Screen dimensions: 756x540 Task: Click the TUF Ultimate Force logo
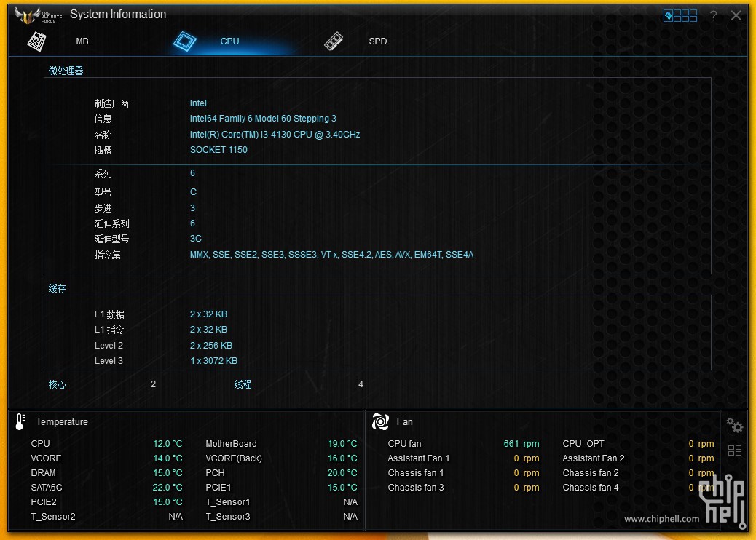[x=38, y=15]
